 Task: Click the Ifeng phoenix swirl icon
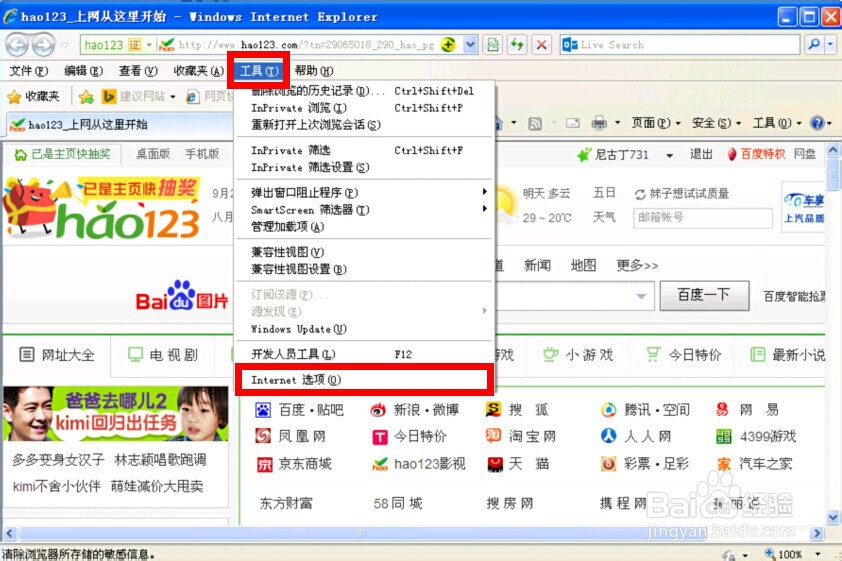point(263,436)
